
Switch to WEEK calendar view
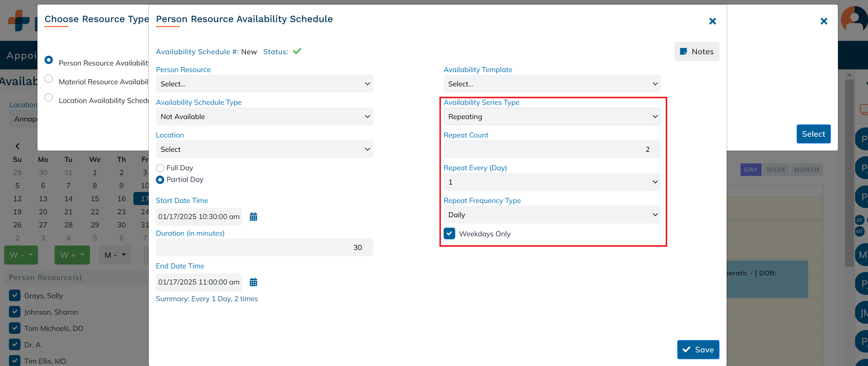(x=776, y=170)
